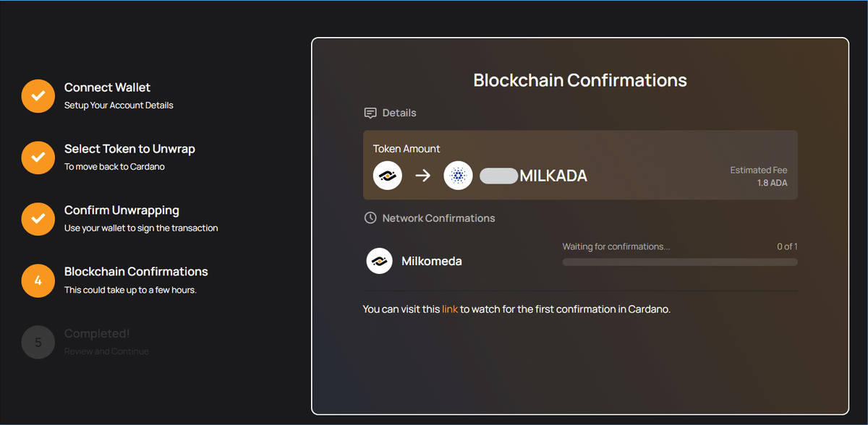Click the Milkomeda source token logo icon

388,176
